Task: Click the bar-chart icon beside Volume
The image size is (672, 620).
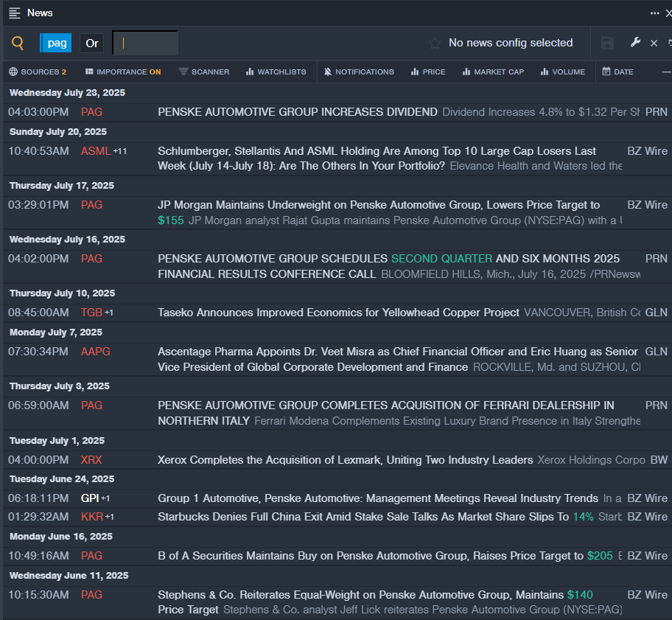Action: click(x=545, y=72)
